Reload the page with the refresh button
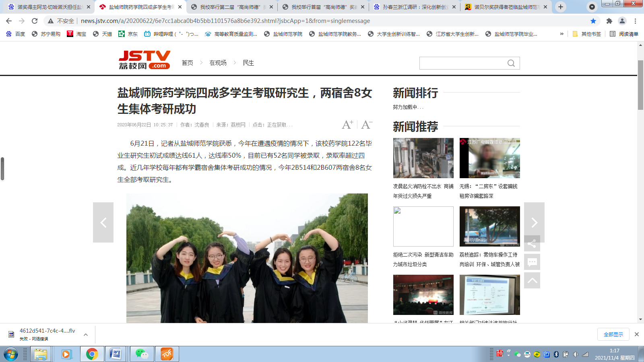The image size is (644, 362). tap(35, 21)
